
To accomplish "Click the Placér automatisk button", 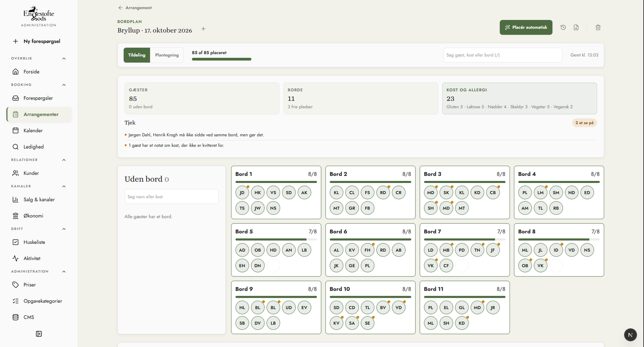I will (x=526, y=27).
